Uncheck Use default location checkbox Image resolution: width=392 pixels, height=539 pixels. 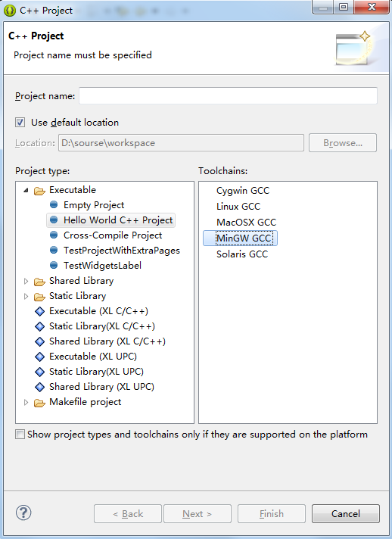[20, 123]
